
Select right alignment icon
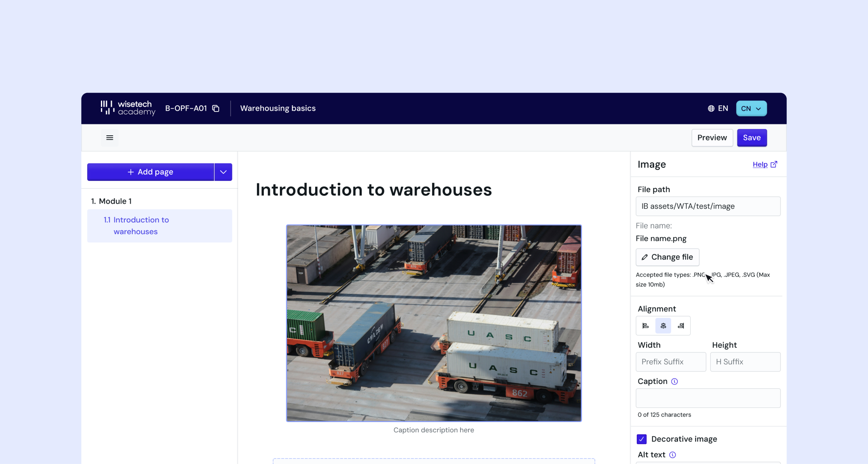(681, 326)
